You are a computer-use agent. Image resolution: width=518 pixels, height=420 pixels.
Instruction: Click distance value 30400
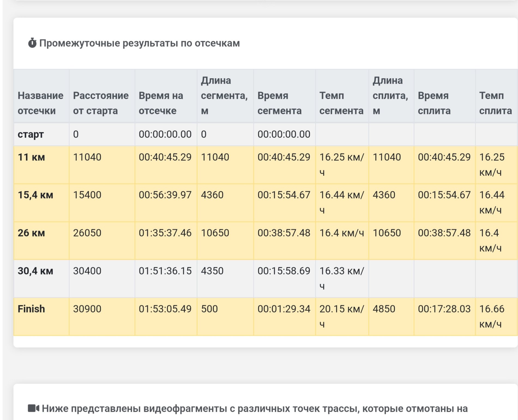click(87, 271)
